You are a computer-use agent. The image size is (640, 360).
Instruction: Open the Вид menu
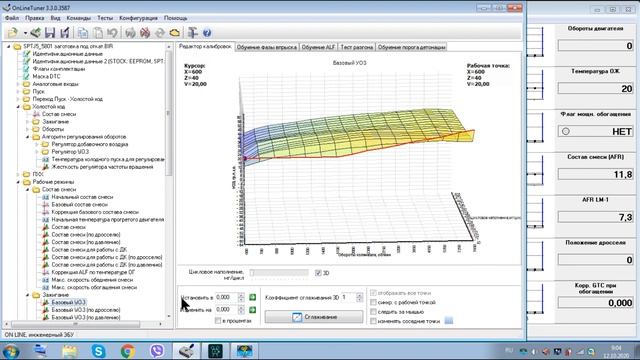pos(56,18)
